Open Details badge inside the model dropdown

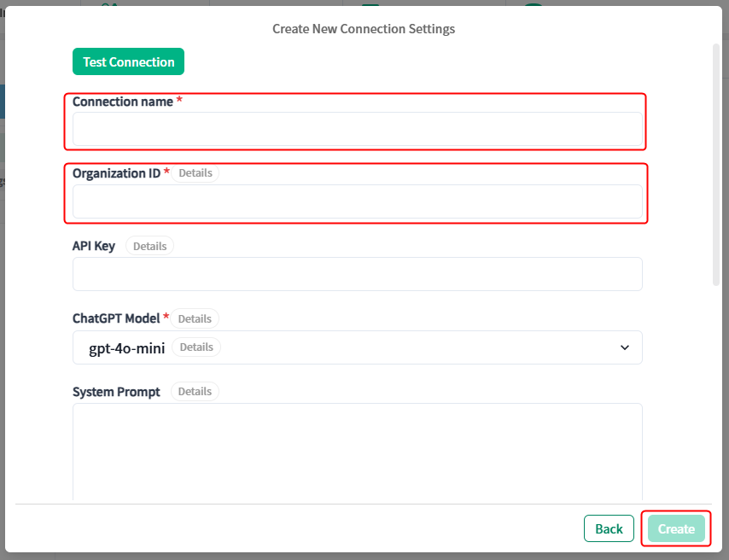coord(196,347)
